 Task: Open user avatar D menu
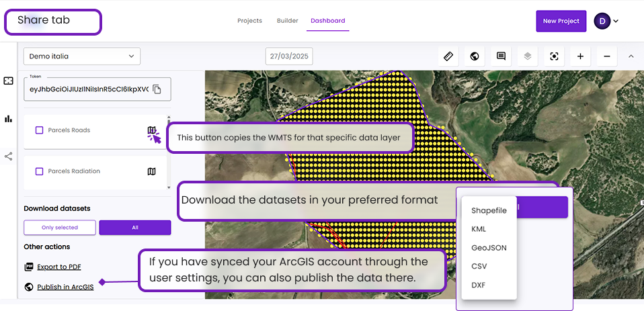(x=602, y=21)
